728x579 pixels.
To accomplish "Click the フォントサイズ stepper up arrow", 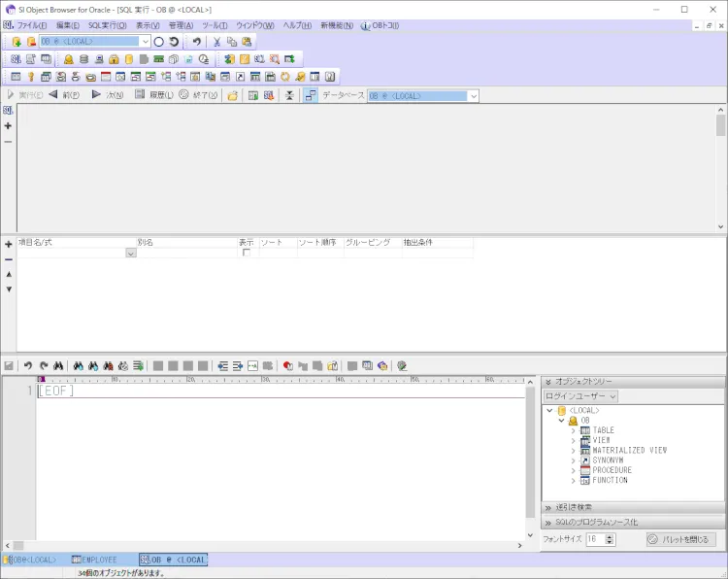I will (611, 536).
